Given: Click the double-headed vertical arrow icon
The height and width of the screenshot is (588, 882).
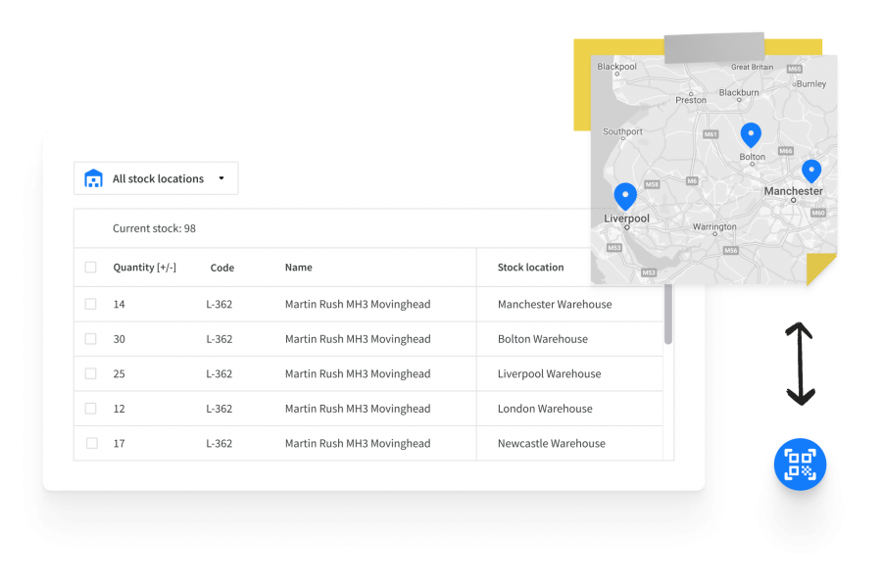Looking at the screenshot, I should 801,364.
